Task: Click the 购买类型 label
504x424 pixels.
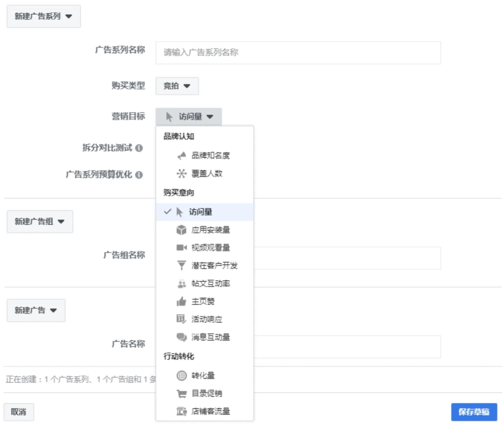Action: (x=128, y=86)
